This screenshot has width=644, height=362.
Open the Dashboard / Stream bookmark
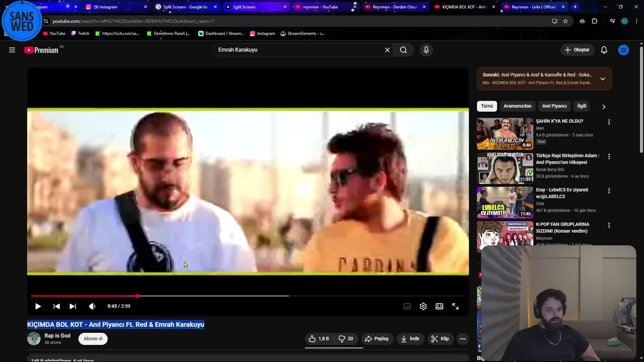221,34
